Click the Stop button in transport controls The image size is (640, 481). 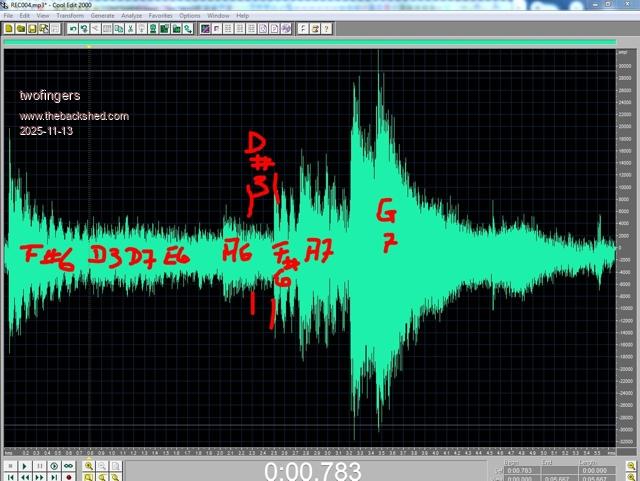click(x=9, y=466)
